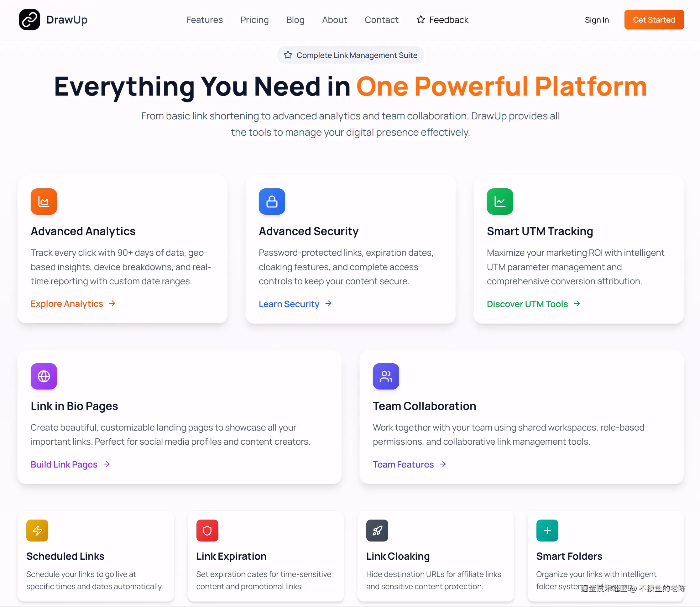Go to the Pricing page

pyautogui.click(x=254, y=20)
